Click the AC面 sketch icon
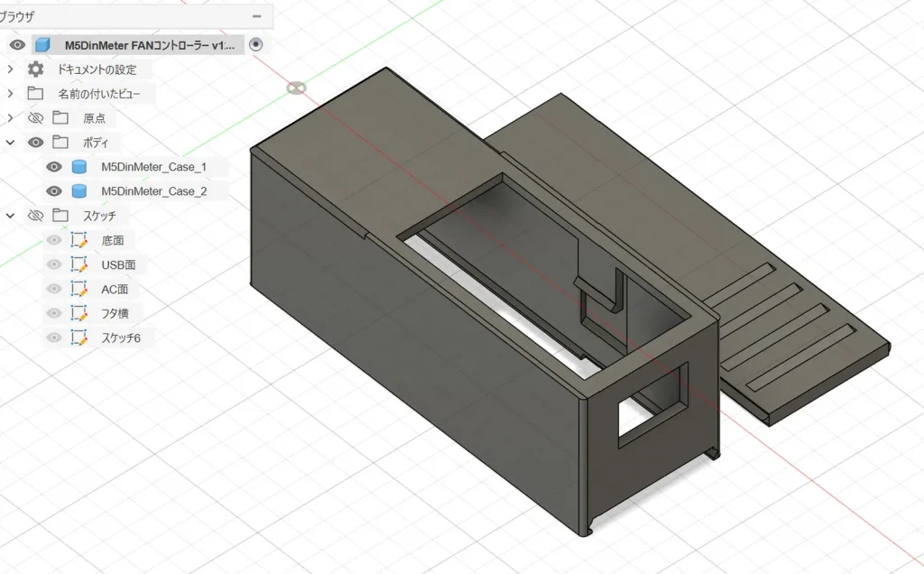924x574 pixels. [x=79, y=290]
